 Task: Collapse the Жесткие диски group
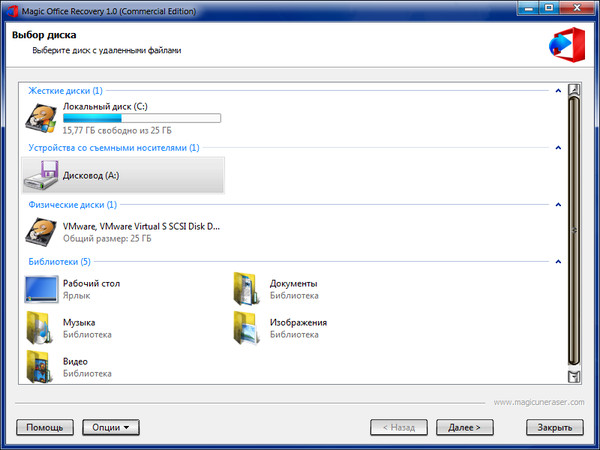(x=558, y=91)
